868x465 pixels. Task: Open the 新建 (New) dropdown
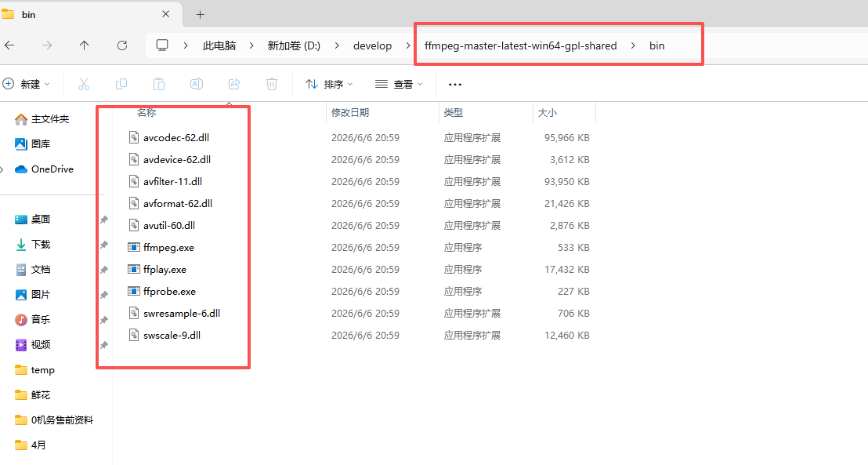(x=26, y=84)
